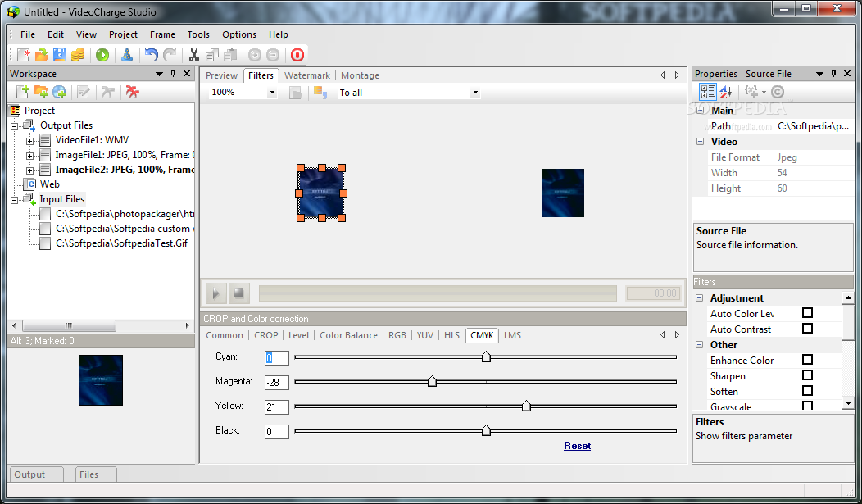
Task: Expand the VideoFile1: WMV node
Action: 29,141
